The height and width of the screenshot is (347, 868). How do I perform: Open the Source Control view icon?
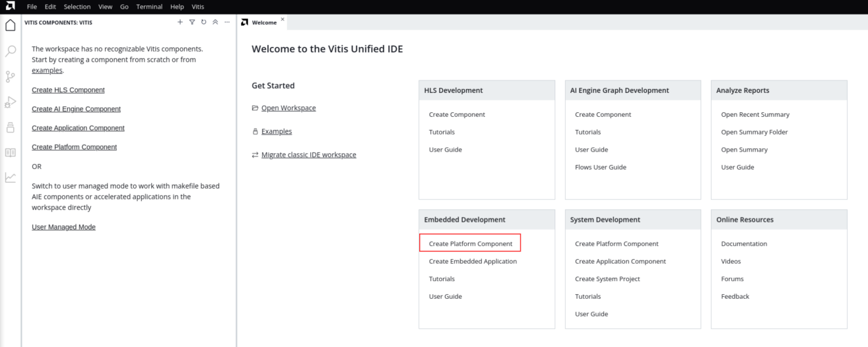click(10, 77)
